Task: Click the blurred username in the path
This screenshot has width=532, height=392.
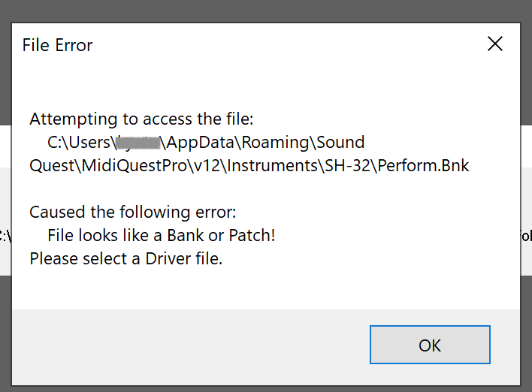Action: coord(138,142)
